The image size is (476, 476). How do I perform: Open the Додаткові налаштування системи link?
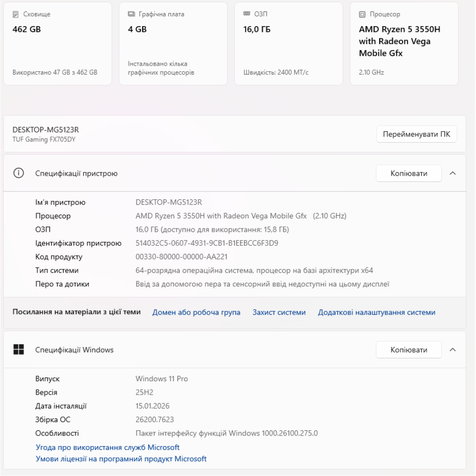377,313
